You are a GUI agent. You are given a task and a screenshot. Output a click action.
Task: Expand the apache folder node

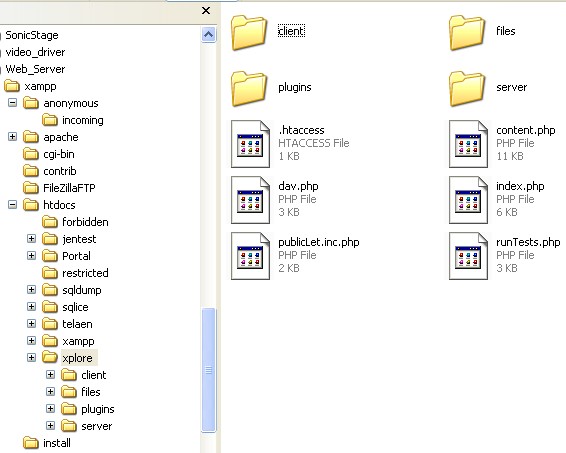12,137
